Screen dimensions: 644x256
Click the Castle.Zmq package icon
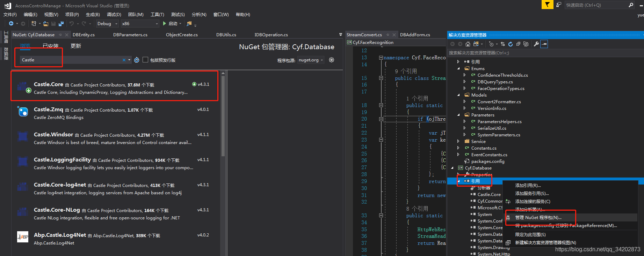23,112
